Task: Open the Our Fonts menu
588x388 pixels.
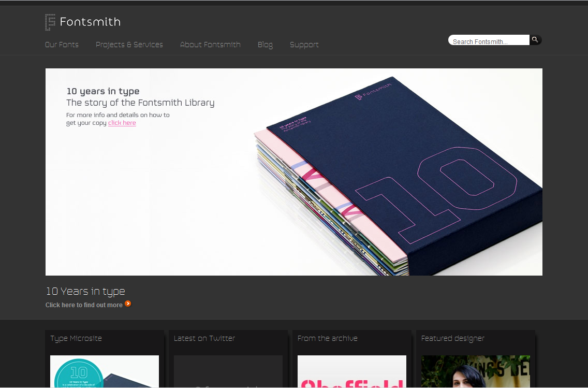Action: pyautogui.click(x=62, y=45)
